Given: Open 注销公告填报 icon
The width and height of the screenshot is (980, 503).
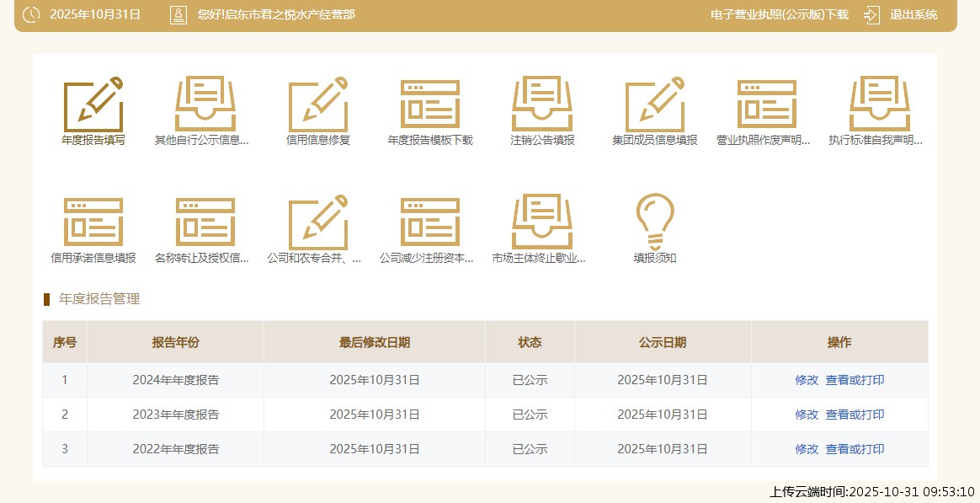Looking at the screenshot, I should click(x=542, y=105).
